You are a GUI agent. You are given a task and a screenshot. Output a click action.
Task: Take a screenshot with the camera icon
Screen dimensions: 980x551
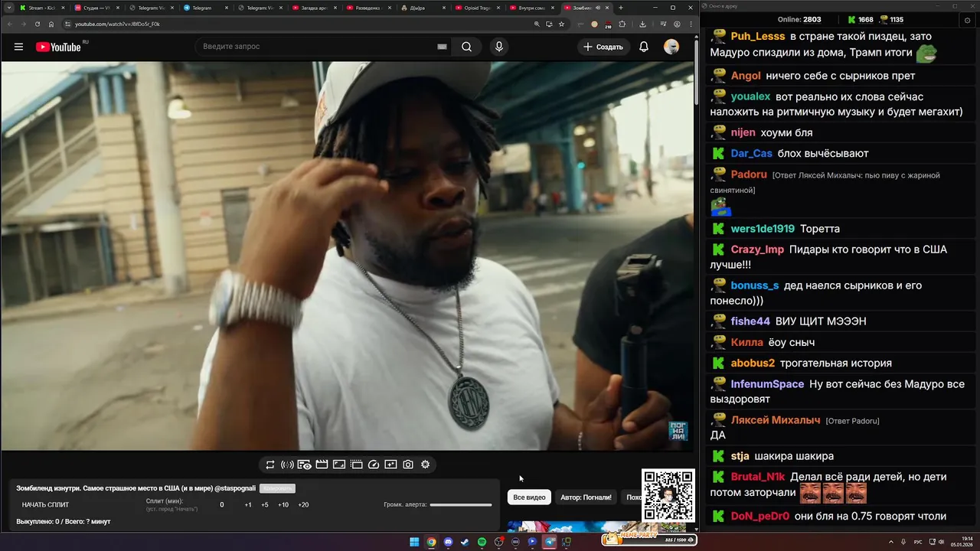click(x=408, y=465)
